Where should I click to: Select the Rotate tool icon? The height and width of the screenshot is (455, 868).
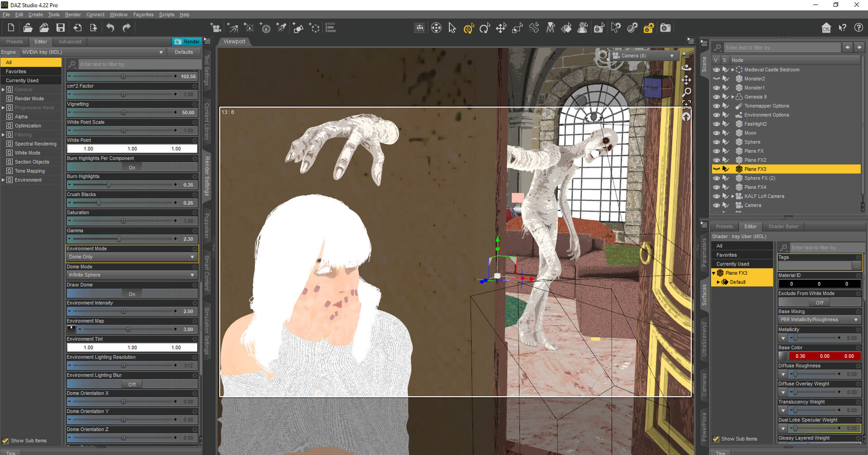pyautogui.click(x=485, y=28)
